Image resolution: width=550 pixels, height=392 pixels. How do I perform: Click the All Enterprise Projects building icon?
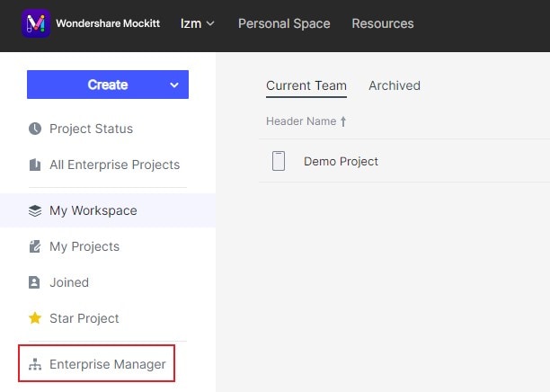tap(35, 165)
